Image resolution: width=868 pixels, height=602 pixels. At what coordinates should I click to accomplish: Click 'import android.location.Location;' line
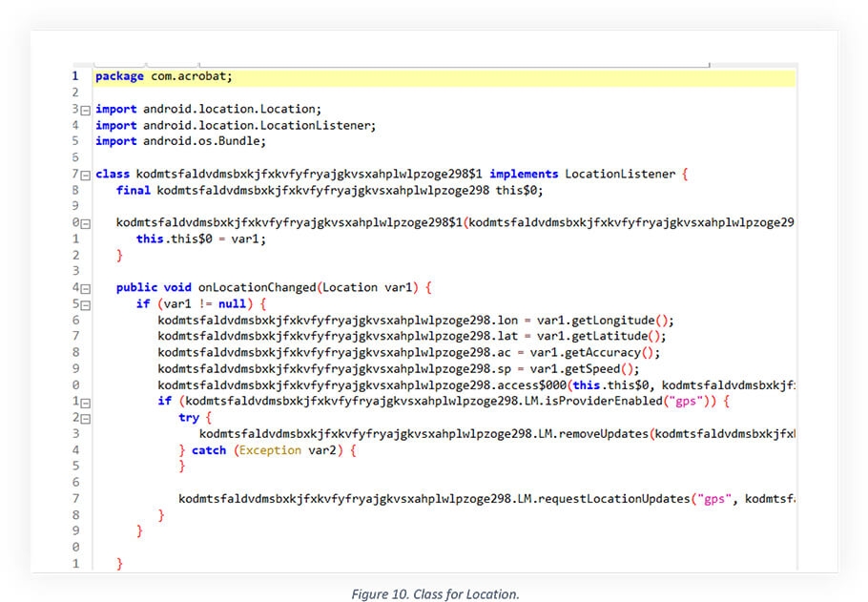[208, 109]
